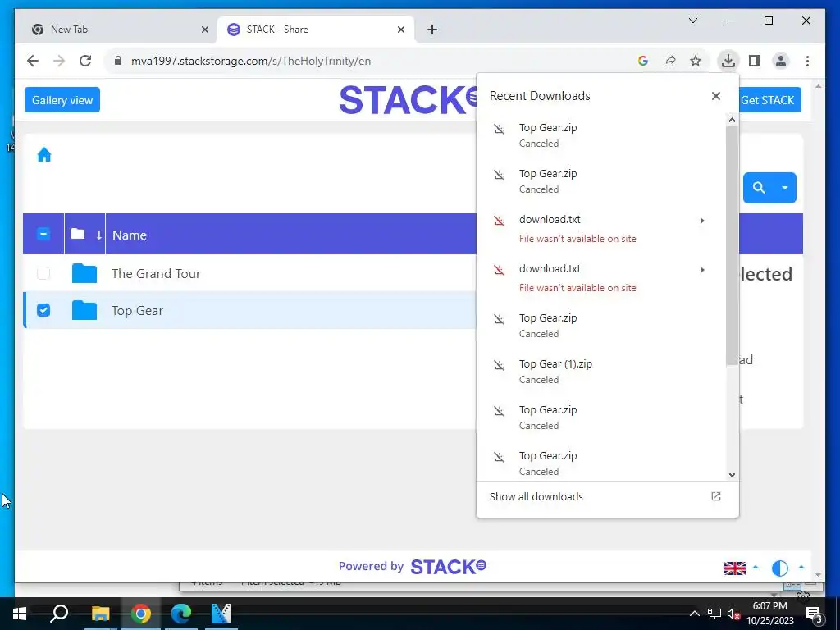Close the New Tab tab
This screenshot has width=840, height=630.
[204, 30]
